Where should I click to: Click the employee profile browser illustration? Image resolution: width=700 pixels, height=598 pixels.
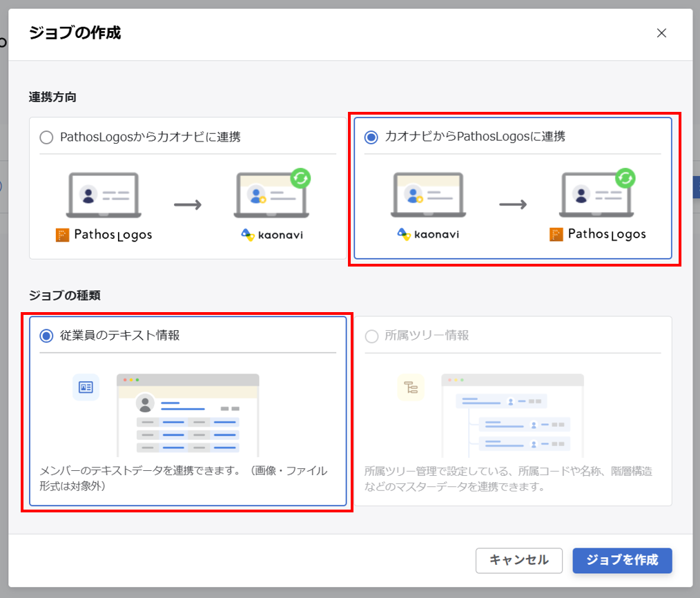[x=188, y=415]
